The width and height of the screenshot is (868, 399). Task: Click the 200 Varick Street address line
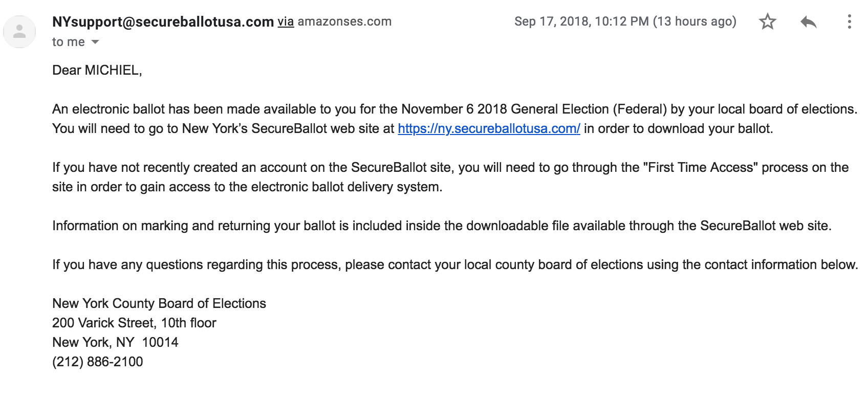coord(134,323)
